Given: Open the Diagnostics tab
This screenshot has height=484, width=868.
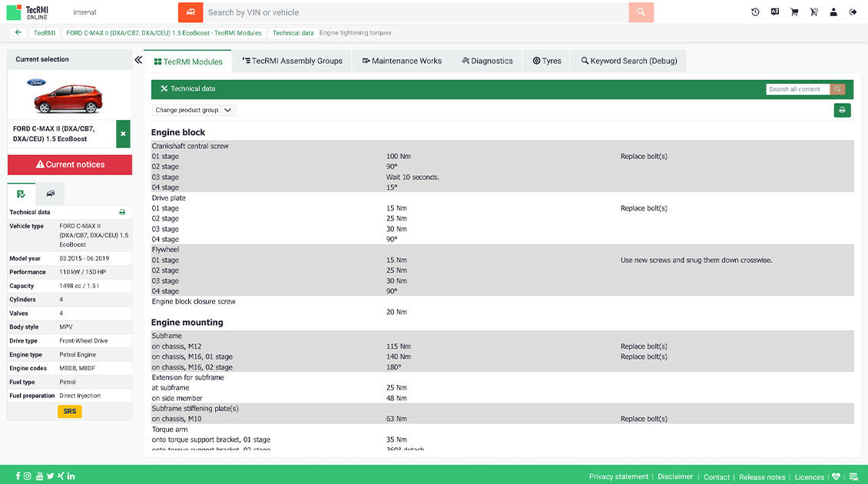Looking at the screenshot, I should (x=487, y=61).
